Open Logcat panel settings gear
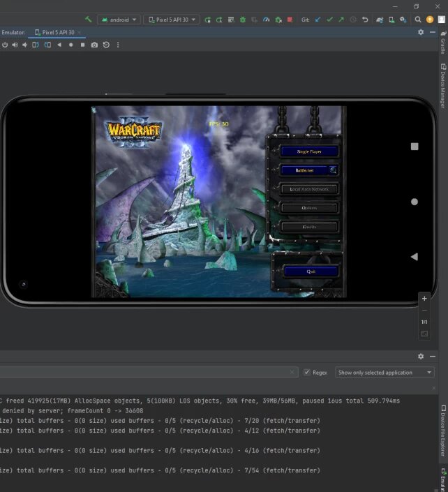Screen dimensions: 448x492 [421, 356]
